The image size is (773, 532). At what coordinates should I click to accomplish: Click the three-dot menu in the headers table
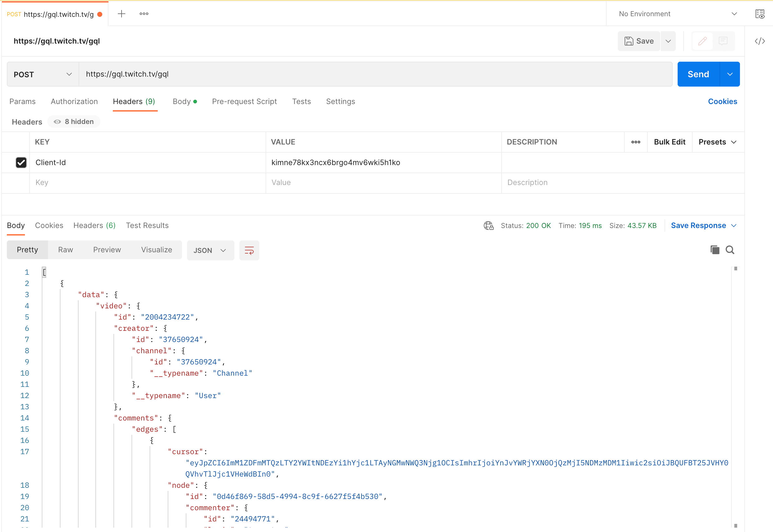pos(635,142)
